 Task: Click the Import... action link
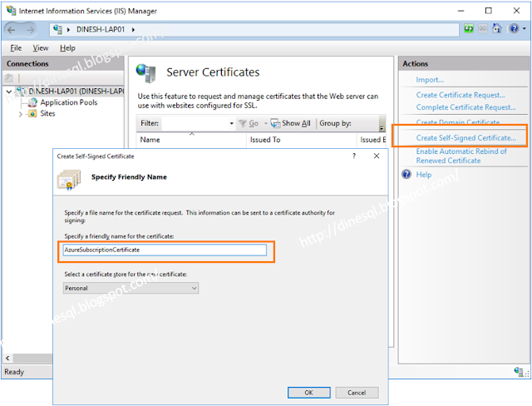point(430,80)
